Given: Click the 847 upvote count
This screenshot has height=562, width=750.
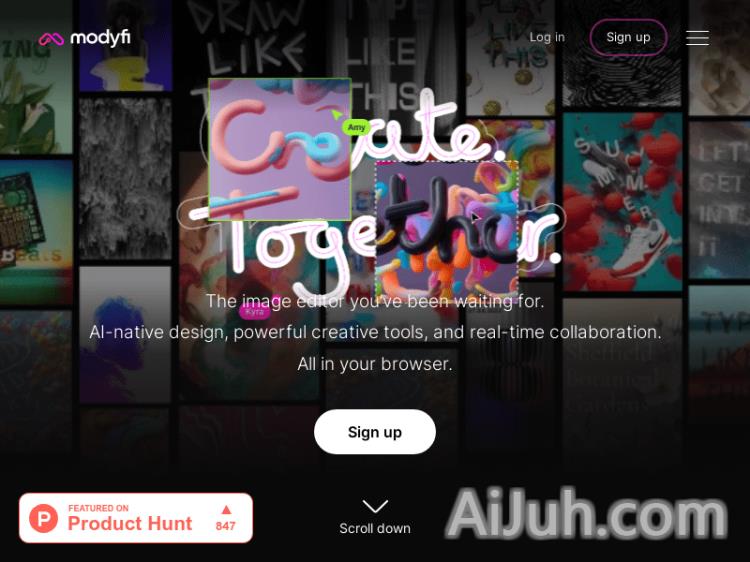Looking at the screenshot, I should (225, 526).
